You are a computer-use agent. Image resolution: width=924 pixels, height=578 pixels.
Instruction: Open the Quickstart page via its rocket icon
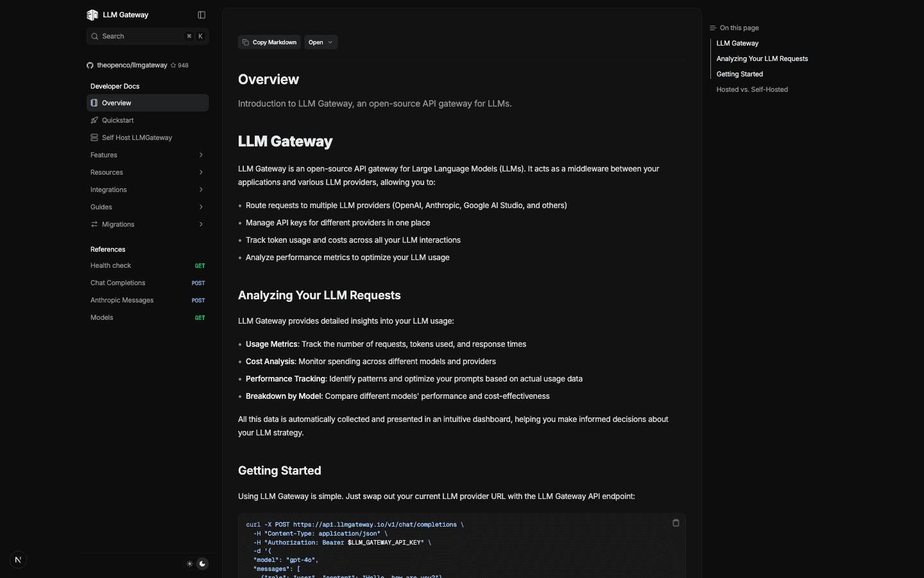coord(94,120)
